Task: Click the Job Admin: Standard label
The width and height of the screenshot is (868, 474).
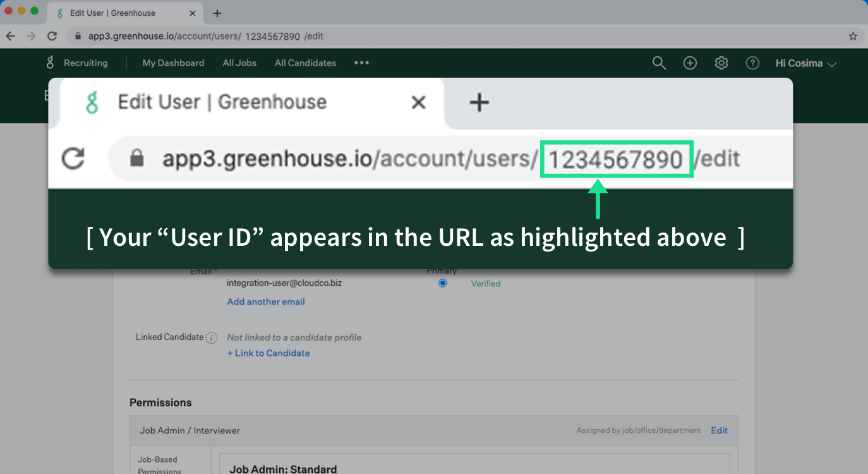Action: point(283,469)
